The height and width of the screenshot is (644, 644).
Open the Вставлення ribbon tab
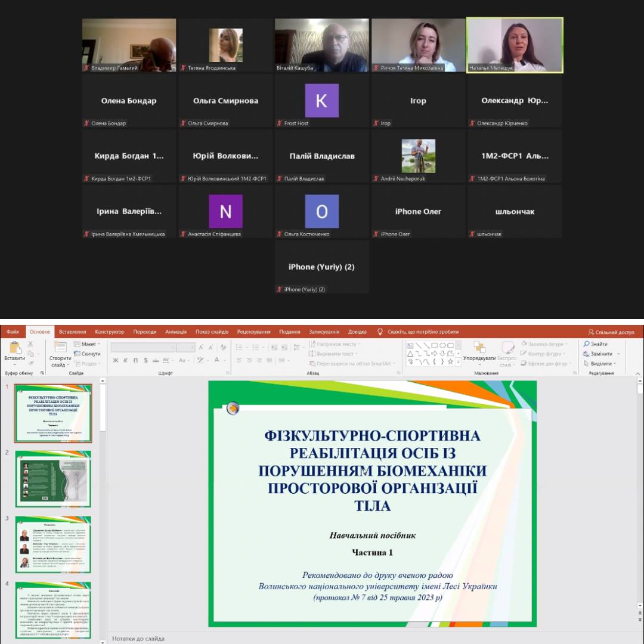(72, 332)
